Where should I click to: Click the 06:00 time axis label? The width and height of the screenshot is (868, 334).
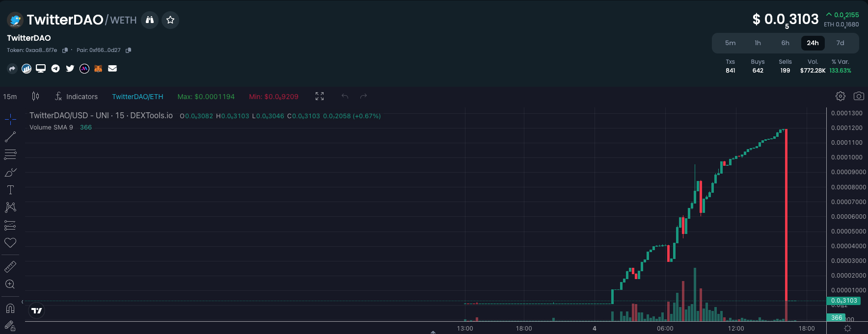click(x=665, y=329)
